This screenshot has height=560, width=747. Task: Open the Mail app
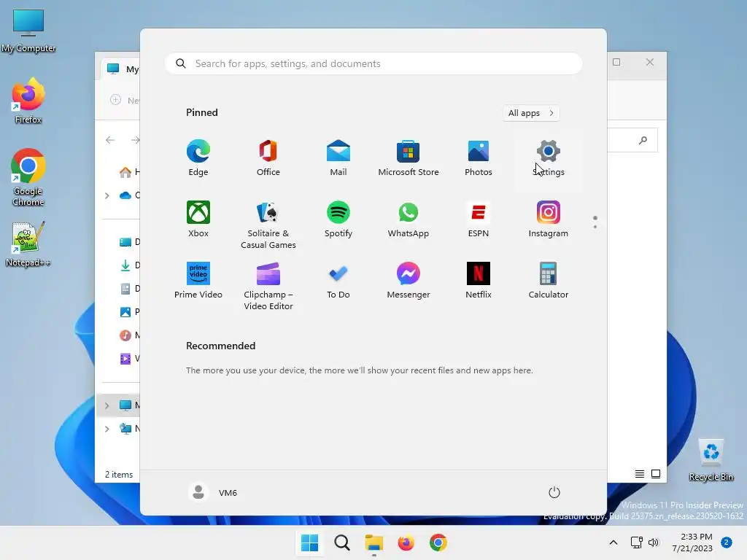point(338,158)
